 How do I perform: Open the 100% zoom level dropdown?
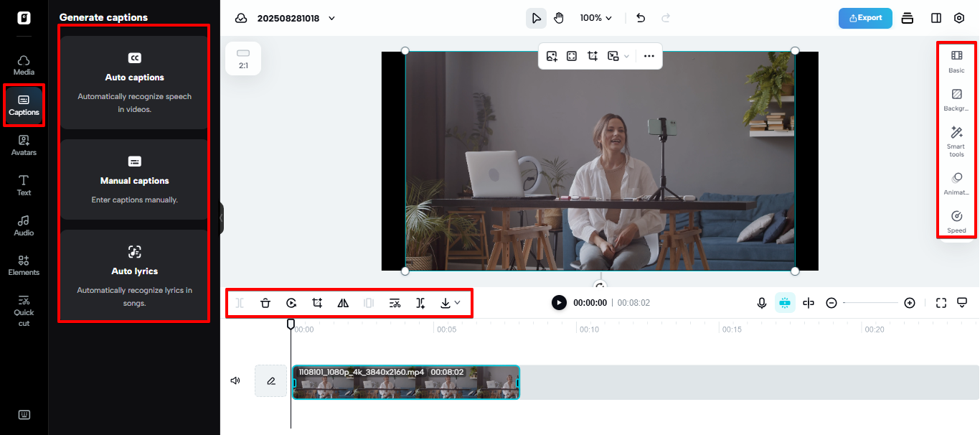tap(595, 17)
